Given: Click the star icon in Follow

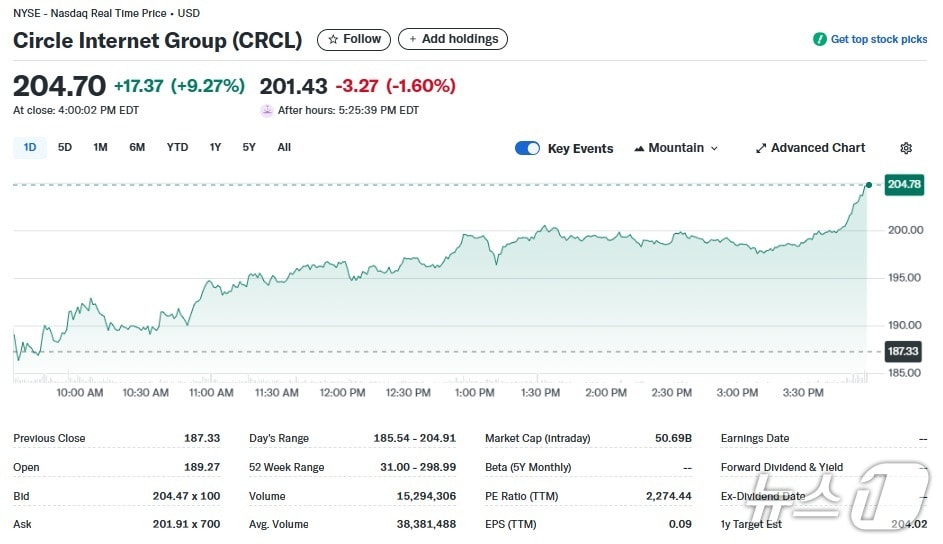Looking at the screenshot, I should (x=332, y=39).
